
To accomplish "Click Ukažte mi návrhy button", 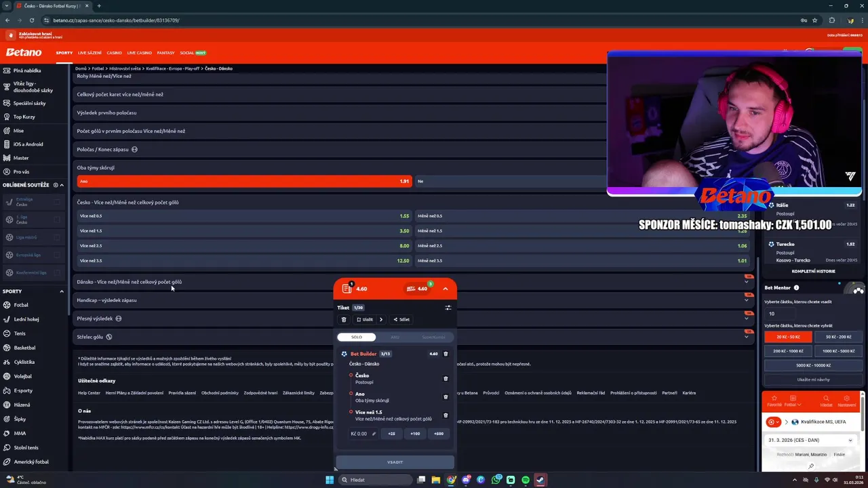I will click(813, 380).
